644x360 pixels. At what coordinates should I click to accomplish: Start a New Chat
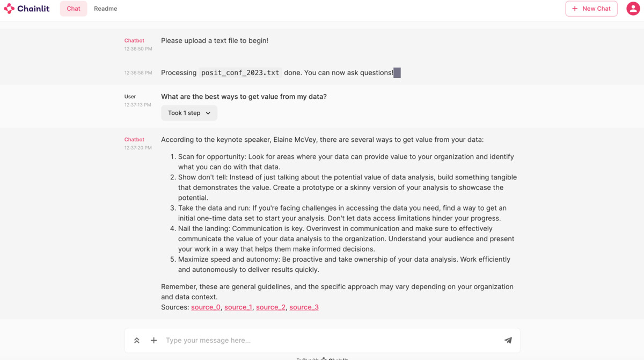coord(591,8)
